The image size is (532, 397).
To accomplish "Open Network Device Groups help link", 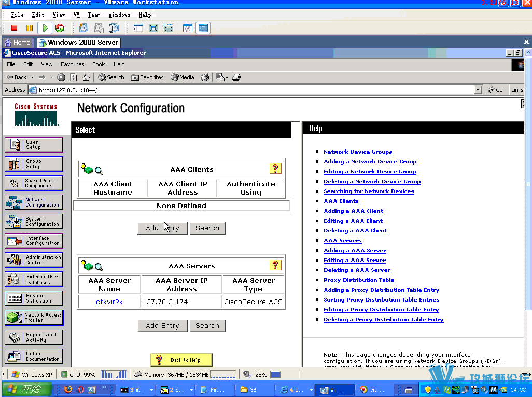I will [x=358, y=152].
